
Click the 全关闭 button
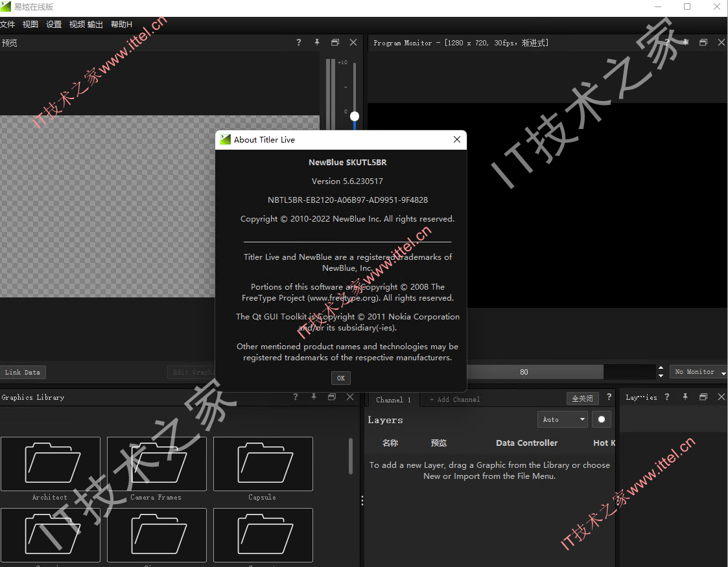click(582, 399)
